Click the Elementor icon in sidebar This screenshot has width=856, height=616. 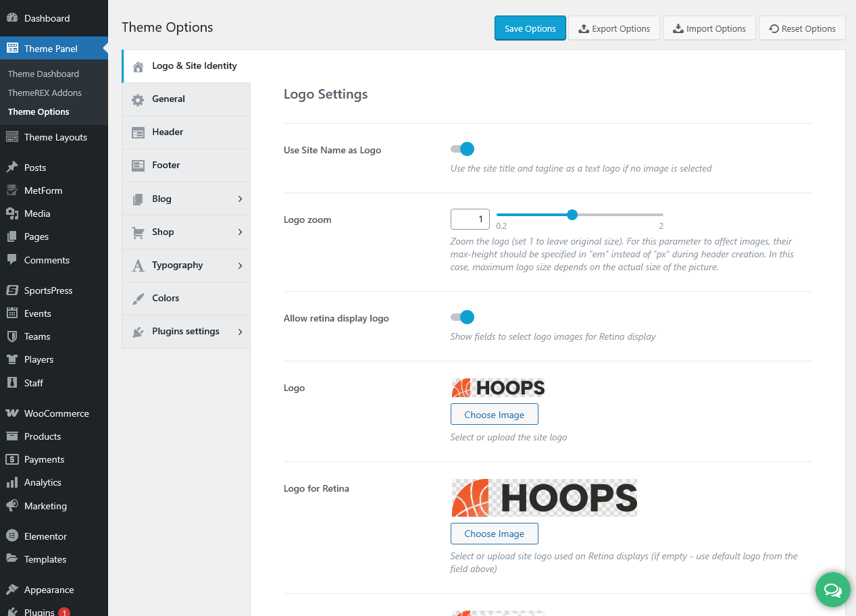point(11,536)
